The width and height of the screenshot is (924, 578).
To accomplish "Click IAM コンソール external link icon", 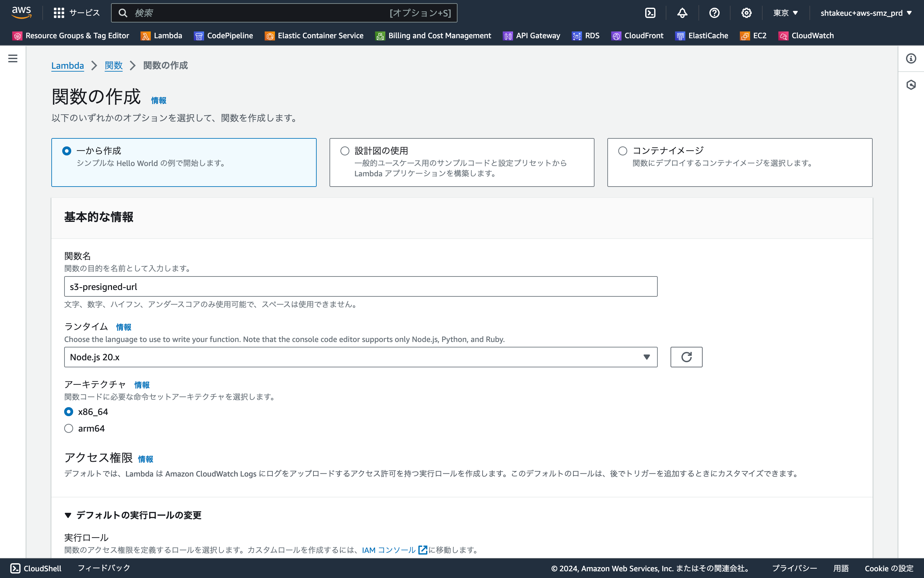I will click(x=423, y=550).
